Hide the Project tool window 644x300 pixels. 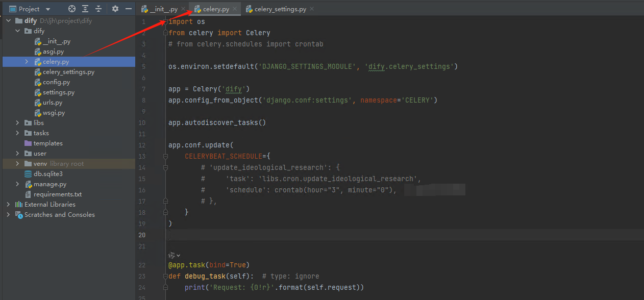(129, 9)
